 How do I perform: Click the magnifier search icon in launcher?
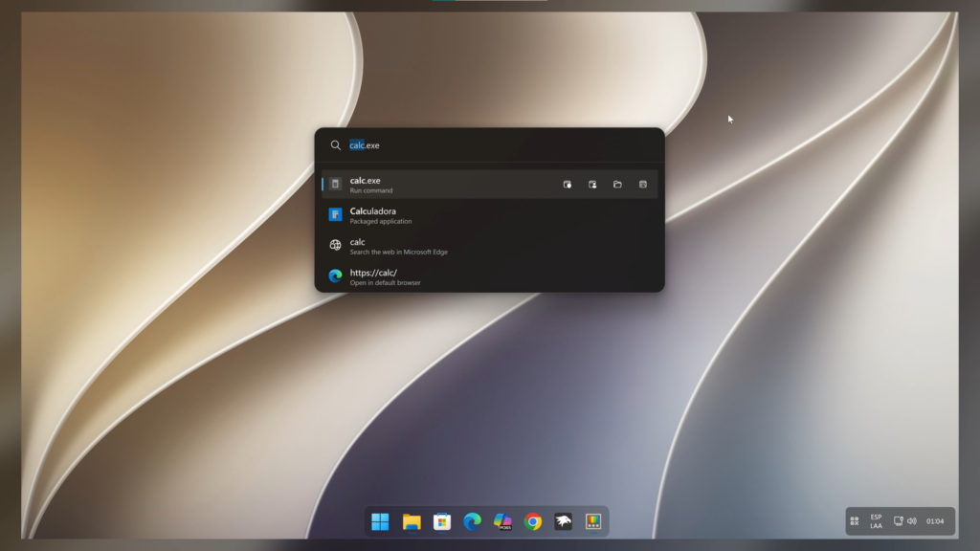click(336, 145)
